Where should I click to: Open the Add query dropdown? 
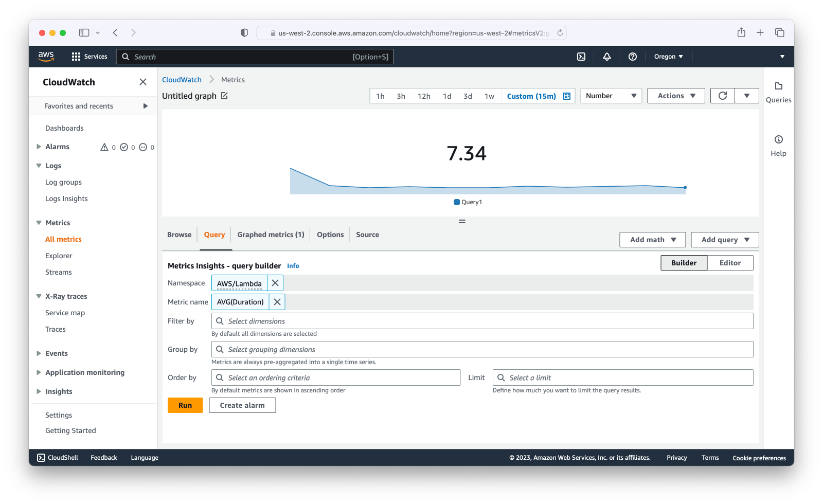[725, 240]
